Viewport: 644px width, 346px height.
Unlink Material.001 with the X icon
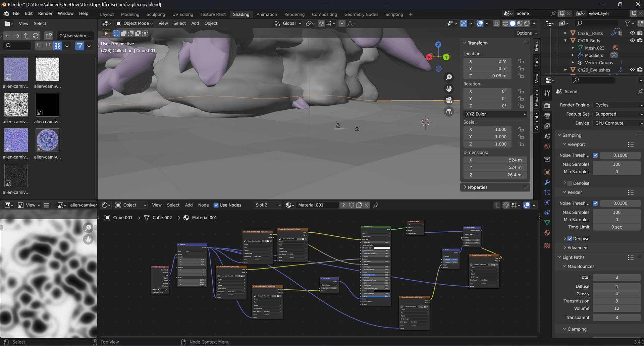(367, 205)
